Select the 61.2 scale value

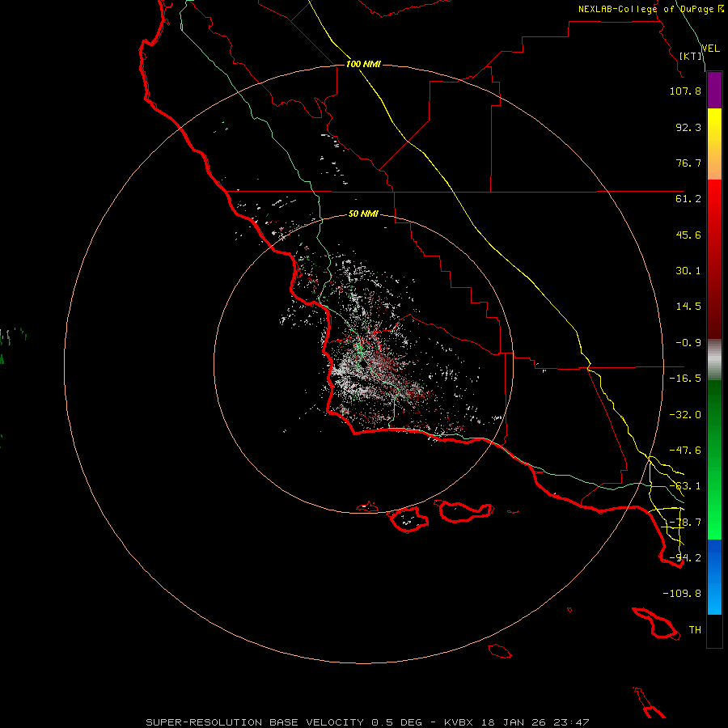(688, 199)
